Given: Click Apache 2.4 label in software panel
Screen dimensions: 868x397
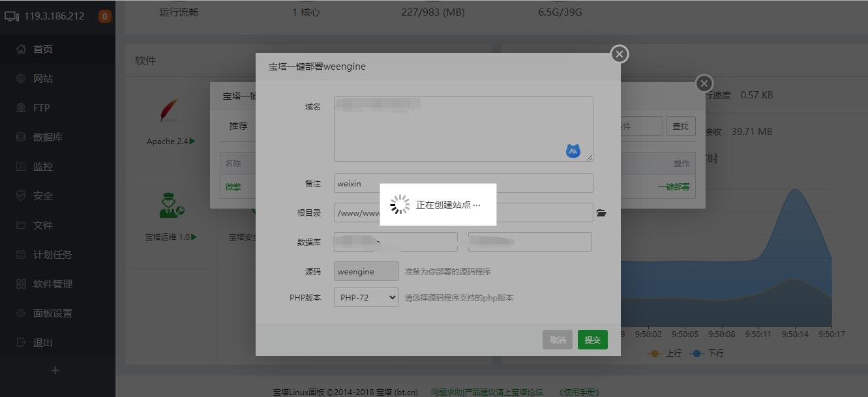Looking at the screenshot, I should pos(171,141).
